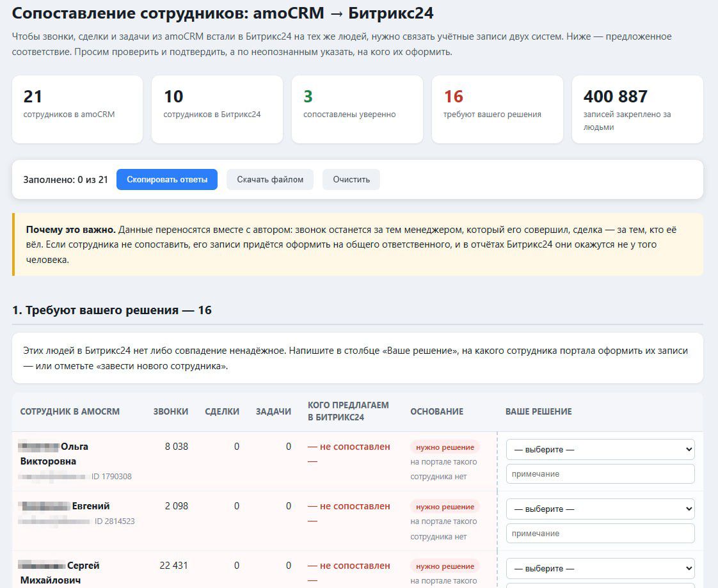The width and height of the screenshot is (718, 588).
Task: Click the Очистить button
Action: tap(351, 180)
